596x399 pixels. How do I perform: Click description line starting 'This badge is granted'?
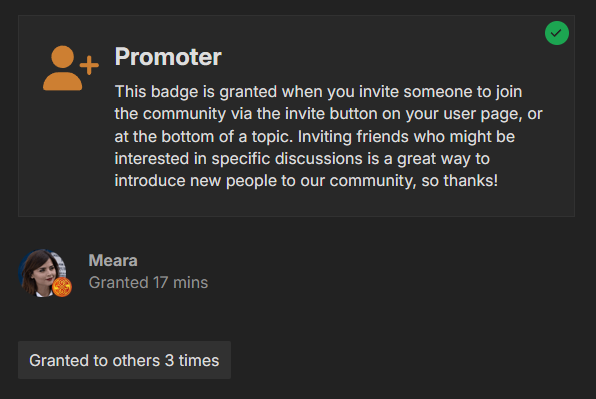click(319, 92)
